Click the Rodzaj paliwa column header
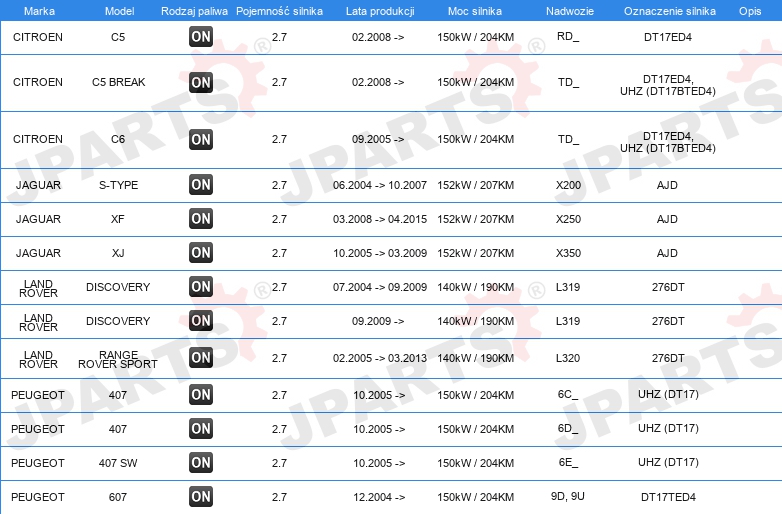 194,11
